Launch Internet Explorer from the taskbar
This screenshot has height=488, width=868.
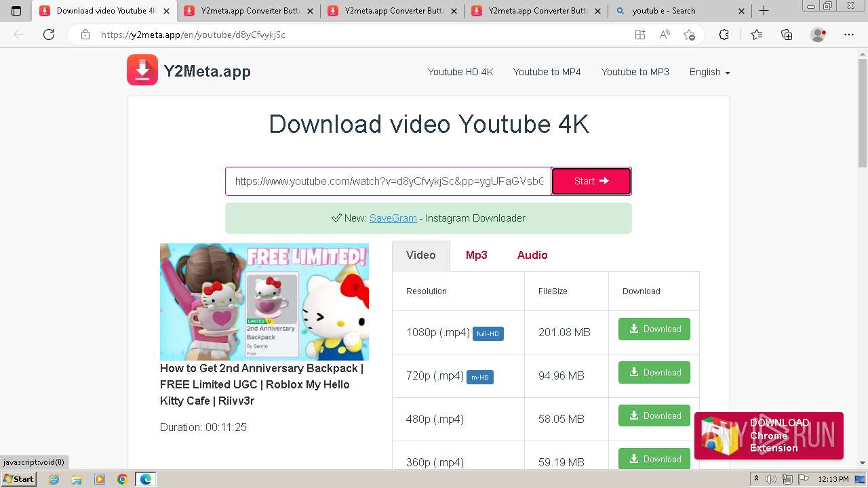tap(54, 479)
